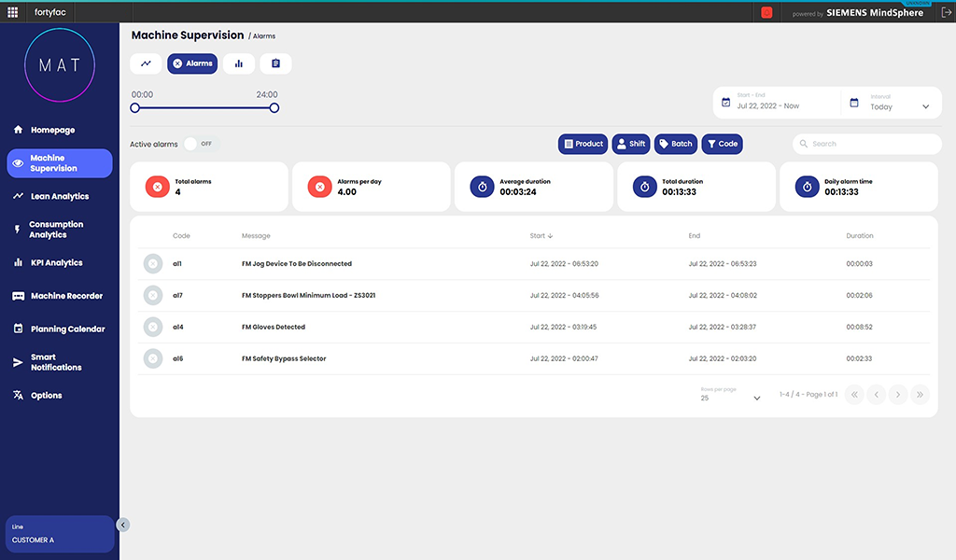This screenshot has width=956, height=560.
Task: Select the trends line-chart view
Action: [x=146, y=64]
